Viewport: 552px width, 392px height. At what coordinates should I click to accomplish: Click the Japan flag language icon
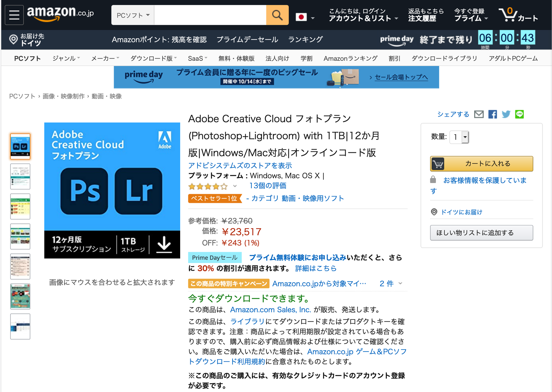click(x=301, y=17)
